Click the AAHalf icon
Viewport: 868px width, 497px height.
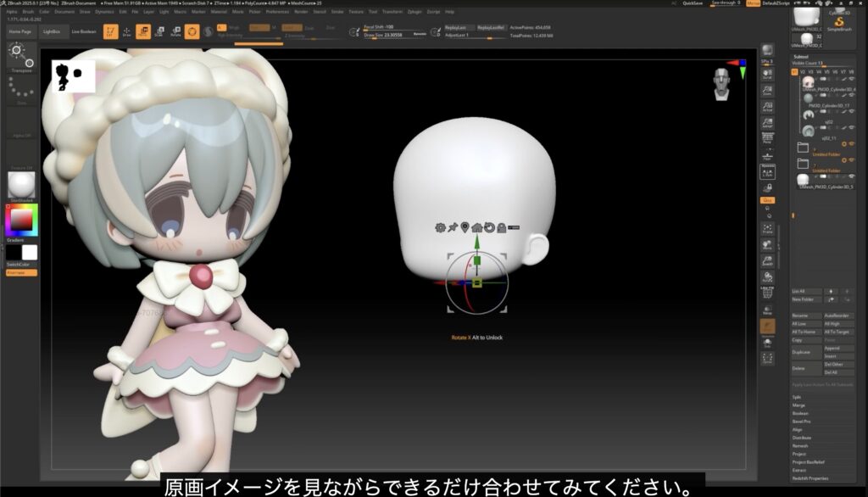coord(767,124)
